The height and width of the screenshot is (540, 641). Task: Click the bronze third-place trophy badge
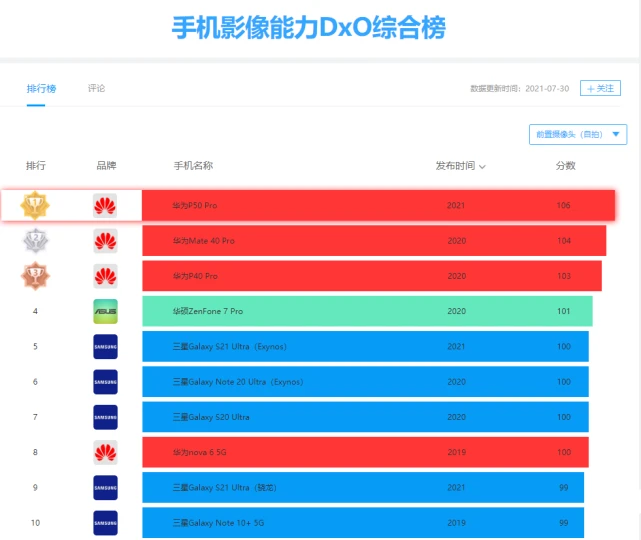coord(36,276)
